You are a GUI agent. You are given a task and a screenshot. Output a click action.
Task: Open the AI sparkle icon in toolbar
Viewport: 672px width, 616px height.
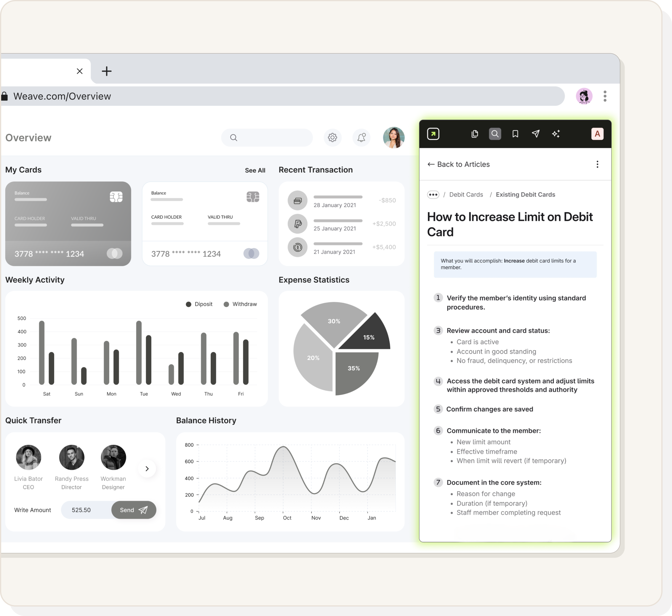coord(556,134)
